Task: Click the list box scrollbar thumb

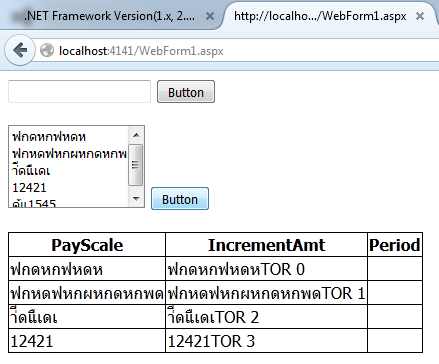Action: (x=136, y=165)
